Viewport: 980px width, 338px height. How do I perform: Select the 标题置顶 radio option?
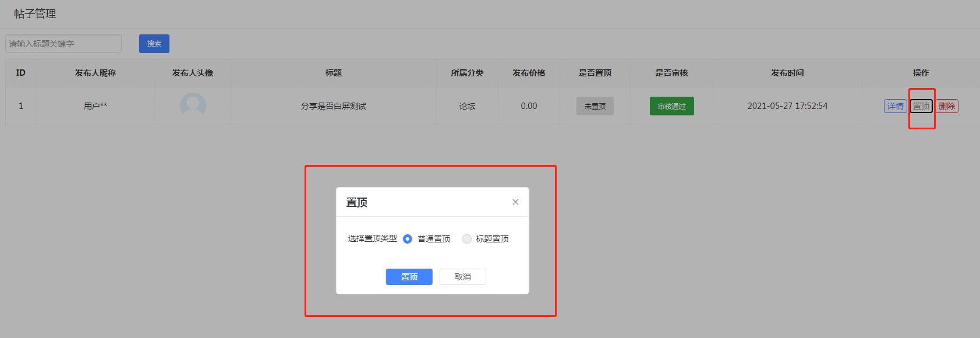(466, 239)
